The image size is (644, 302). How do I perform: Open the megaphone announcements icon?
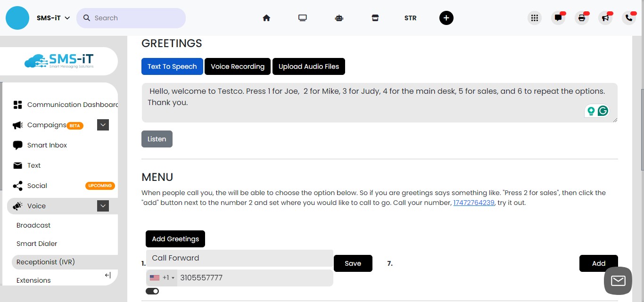[605, 18]
